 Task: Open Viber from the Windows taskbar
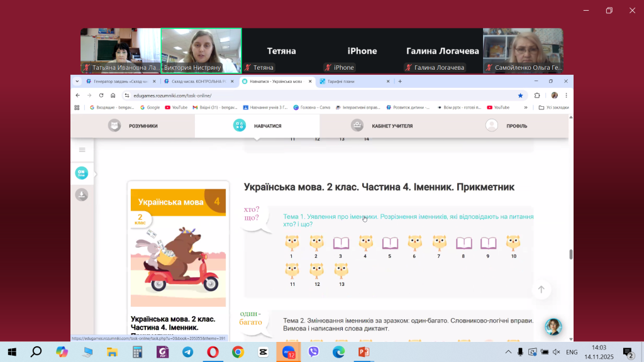(x=314, y=352)
